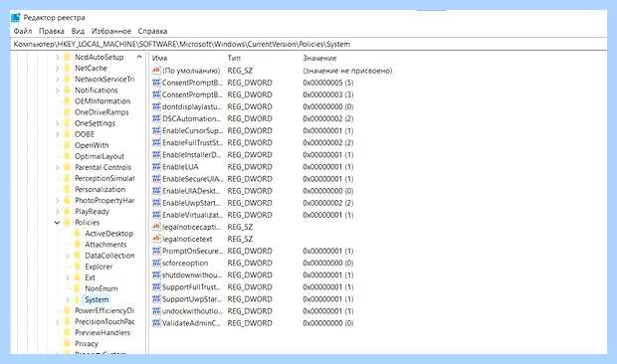The width and height of the screenshot is (617, 364).
Task: Expand the NcdAutoSetup tree node
Action: click(57, 57)
